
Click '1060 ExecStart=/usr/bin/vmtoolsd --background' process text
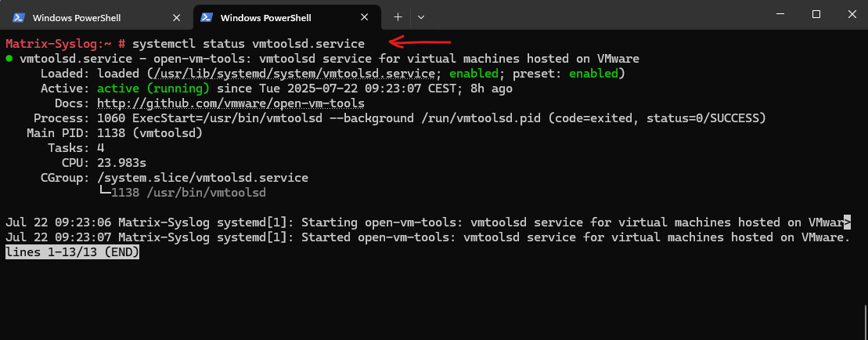pyautogui.click(x=255, y=118)
